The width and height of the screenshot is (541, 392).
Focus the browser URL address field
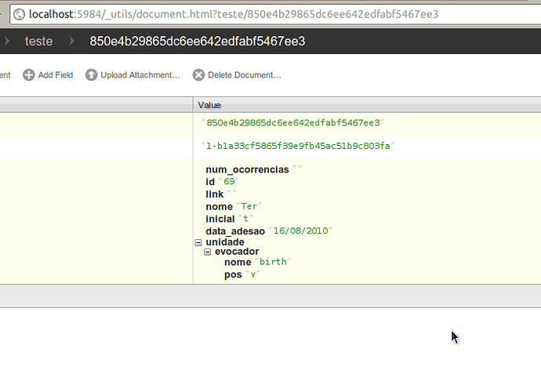click(x=275, y=14)
